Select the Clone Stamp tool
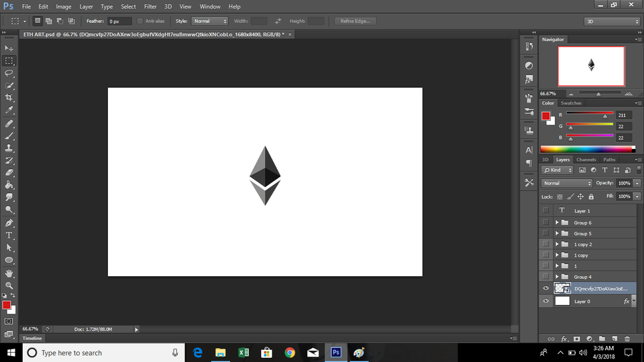644x362 pixels. tap(9, 147)
